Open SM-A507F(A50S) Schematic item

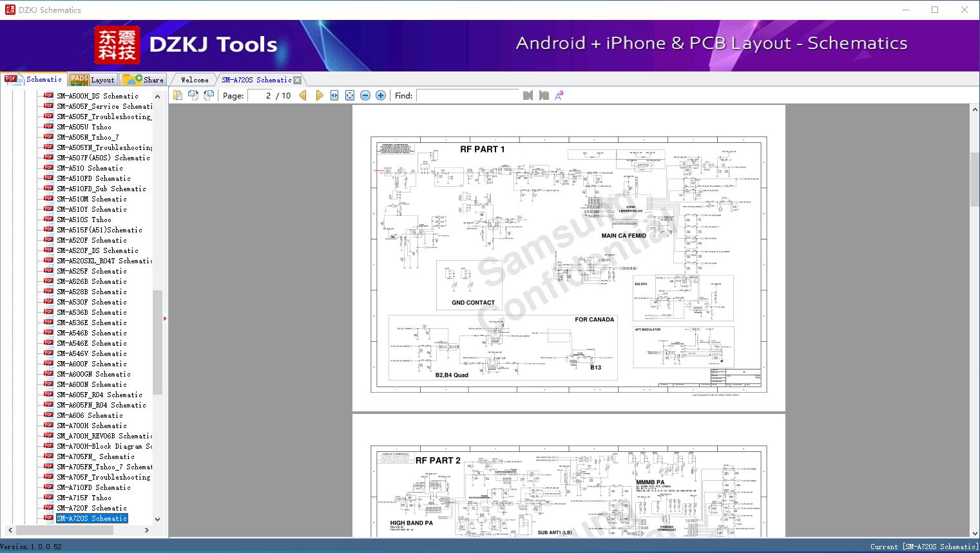tap(103, 158)
